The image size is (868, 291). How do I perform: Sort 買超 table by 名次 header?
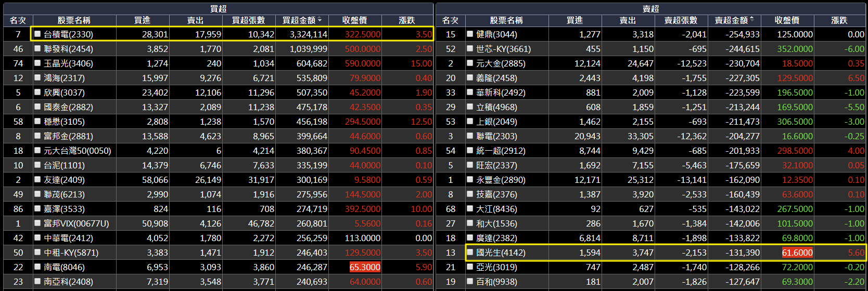pyautogui.click(x=18, y=20)
